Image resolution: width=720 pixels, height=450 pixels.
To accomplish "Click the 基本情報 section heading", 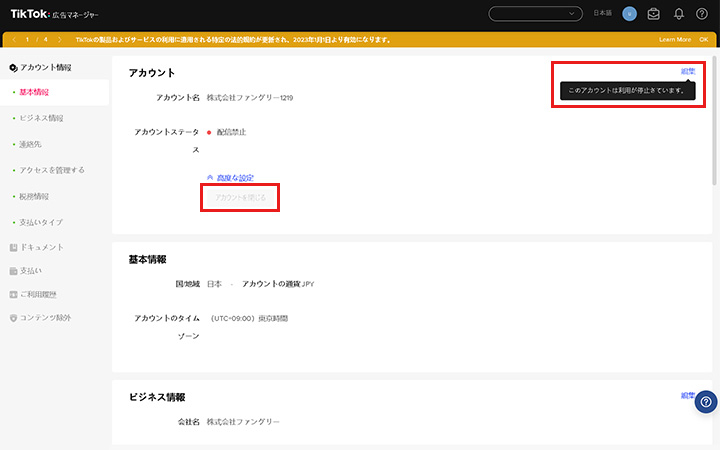I will tap(147, 259).
